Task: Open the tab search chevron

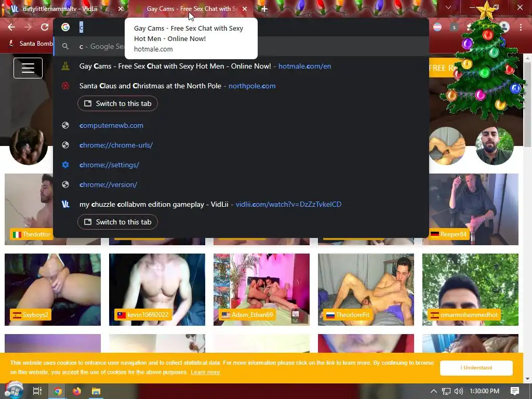Action: point(448,7)
